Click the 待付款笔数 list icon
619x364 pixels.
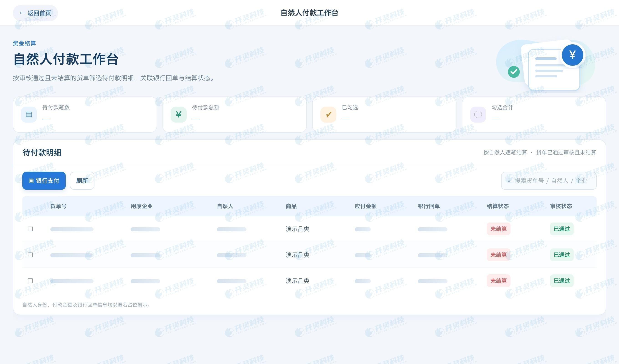coord(29,114)
